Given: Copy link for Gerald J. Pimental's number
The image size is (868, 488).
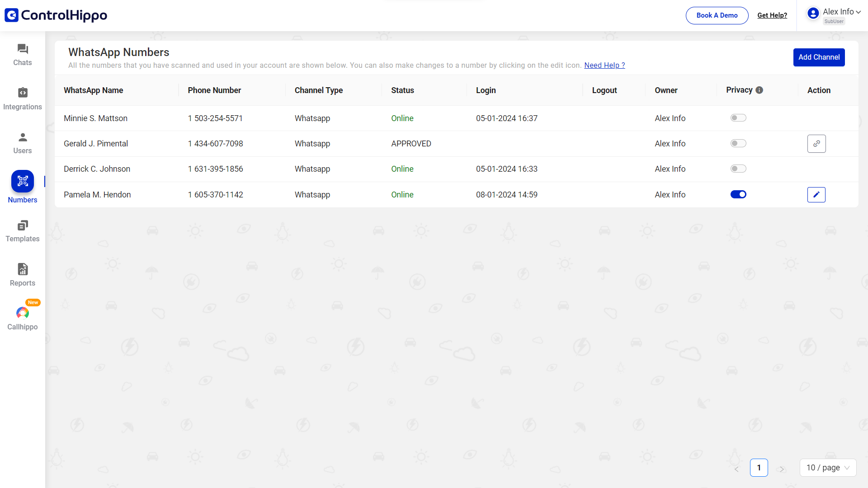Looking at the screenshot, I should 816,144.
